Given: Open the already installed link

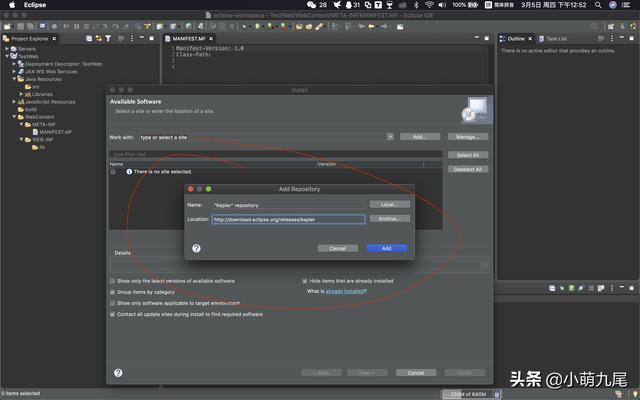Looking at the screenshot, I should coord(344,291).
